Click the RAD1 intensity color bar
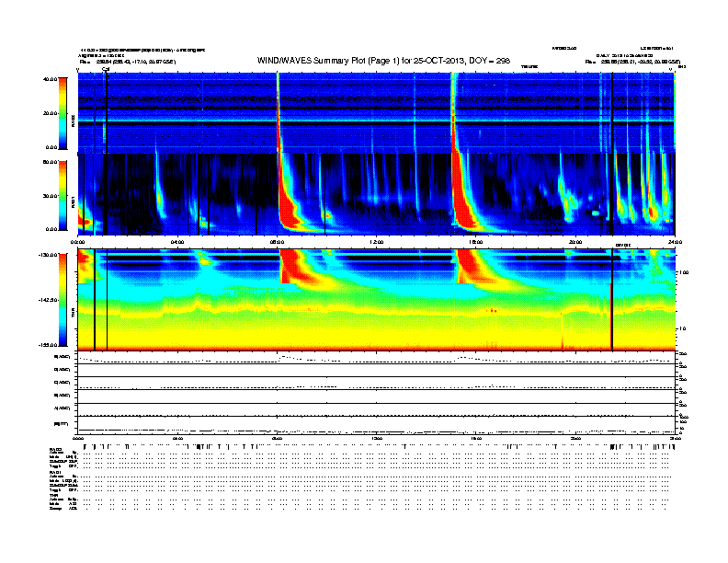 [x=63, y=195]
